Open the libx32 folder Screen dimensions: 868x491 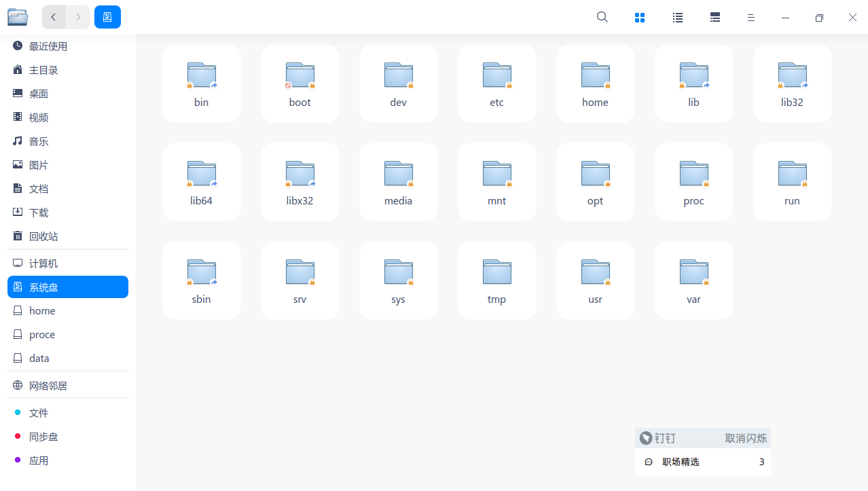pyautogui.click(x=300, y=182)
